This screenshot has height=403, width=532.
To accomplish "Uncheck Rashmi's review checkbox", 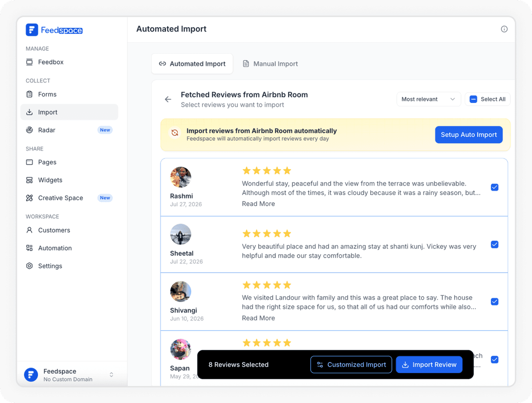I will pyautogui.click(x=495, y=187).
